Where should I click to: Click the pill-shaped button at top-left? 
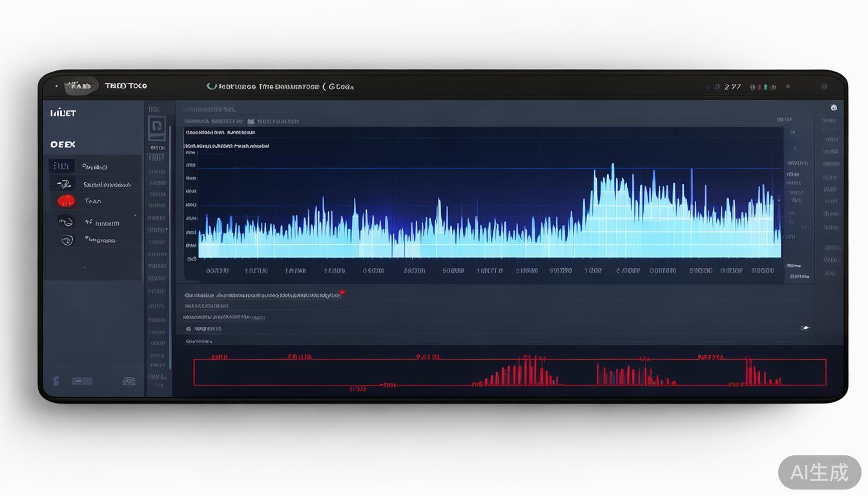pyautogui.click(x=81, y=85)
